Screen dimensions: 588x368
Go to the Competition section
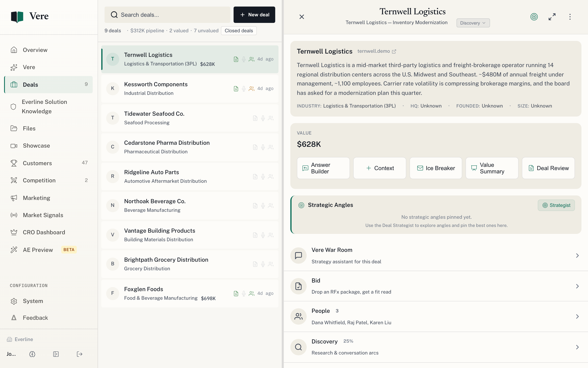(49, 180)
